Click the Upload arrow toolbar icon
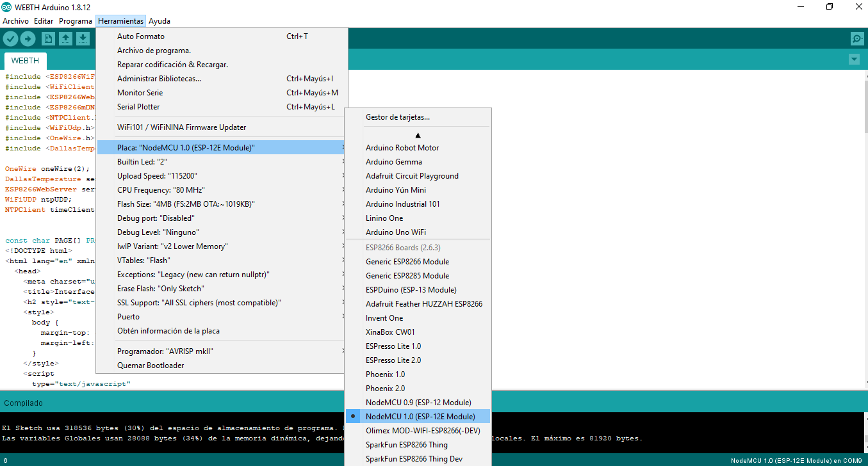The height and width of the screenshot is (466, 868). (28, 39)
